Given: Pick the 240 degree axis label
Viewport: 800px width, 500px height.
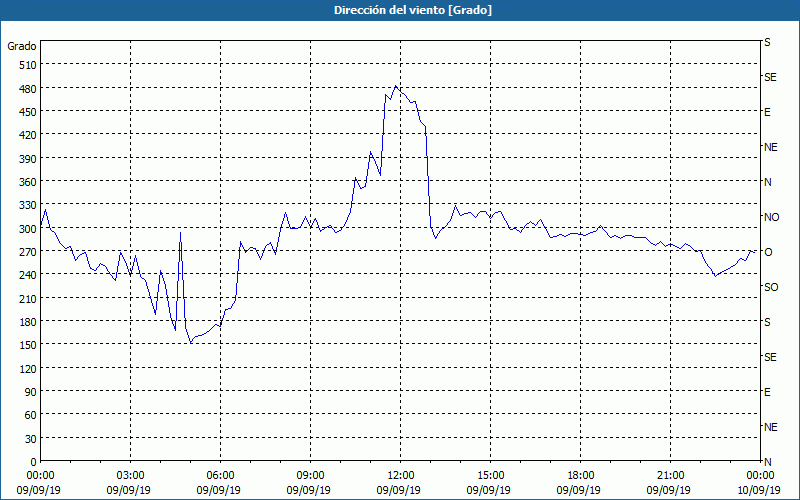Looking at the screenshot, I should click(x=28, y=275).
